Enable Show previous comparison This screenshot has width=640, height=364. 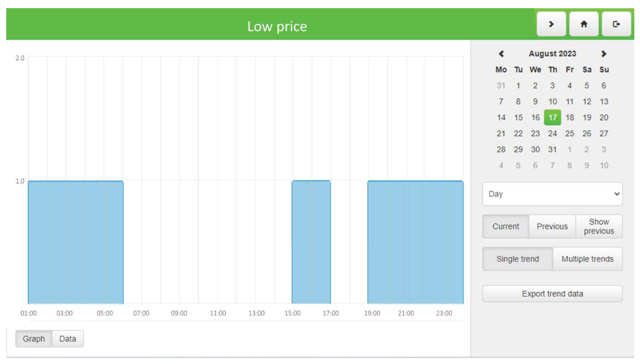(599, 226)
